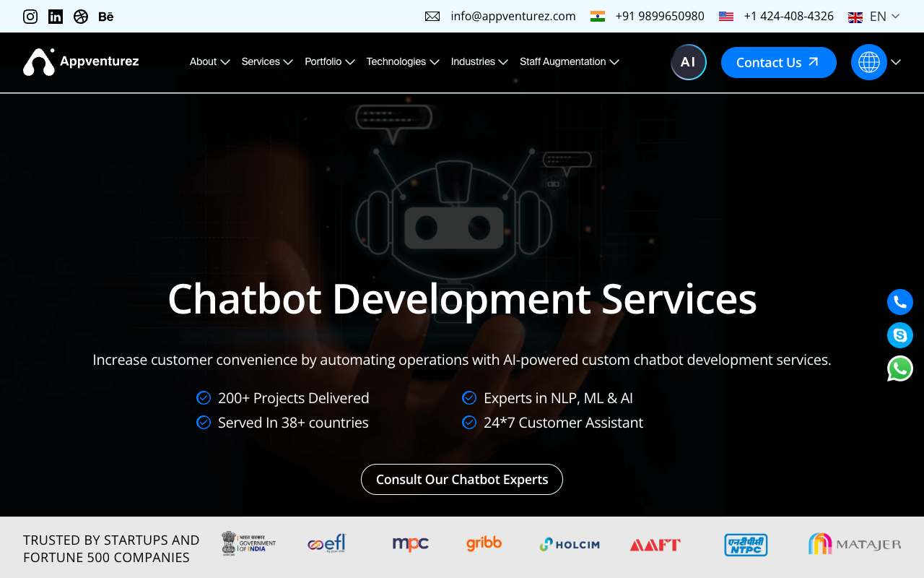Click the UK flag language icon

pyautogui.click(x=855, y=17)
